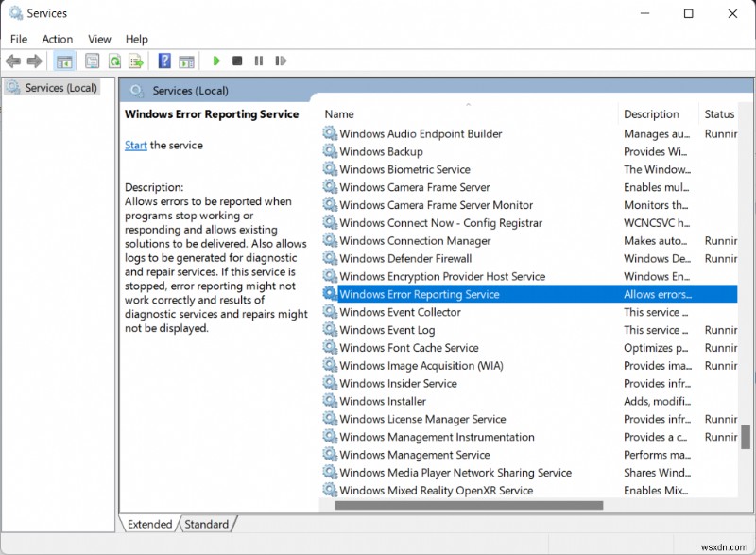Sort by the Description column header
The image size is (756, 555).
click(x=658, y=114)
